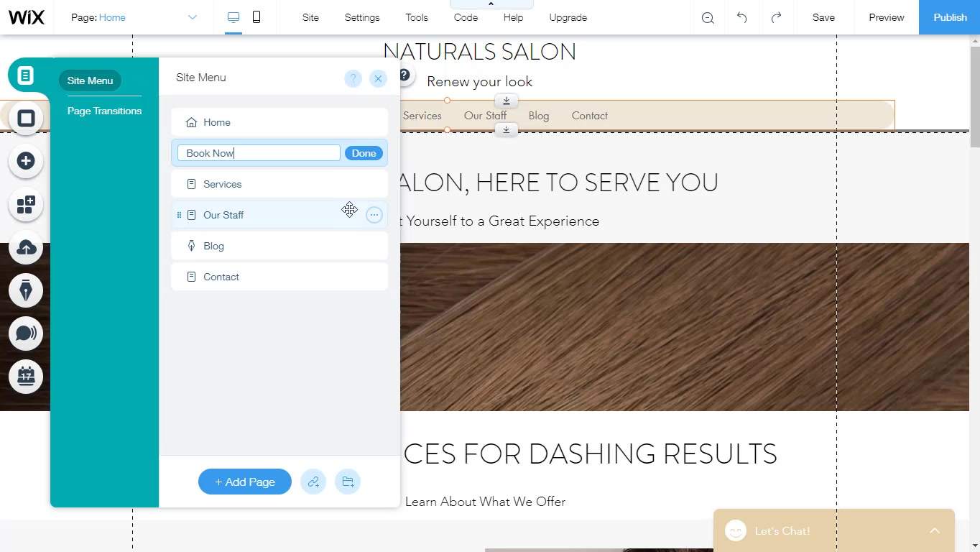Click the add link icon beside Add Page

pos(313,482)
